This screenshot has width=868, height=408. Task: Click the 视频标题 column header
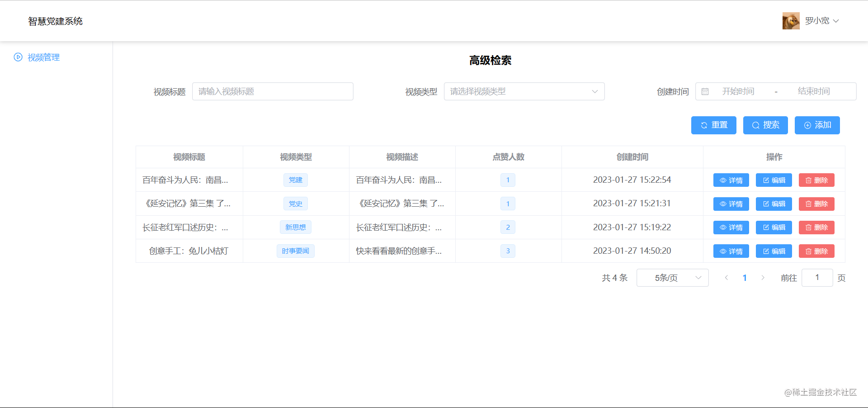(x=189, y=157)
